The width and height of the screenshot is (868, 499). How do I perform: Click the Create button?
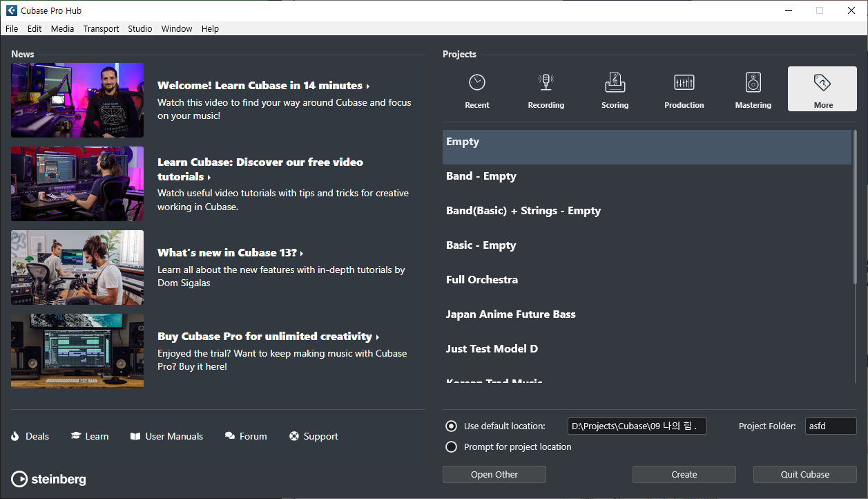[x=684, y=474]
